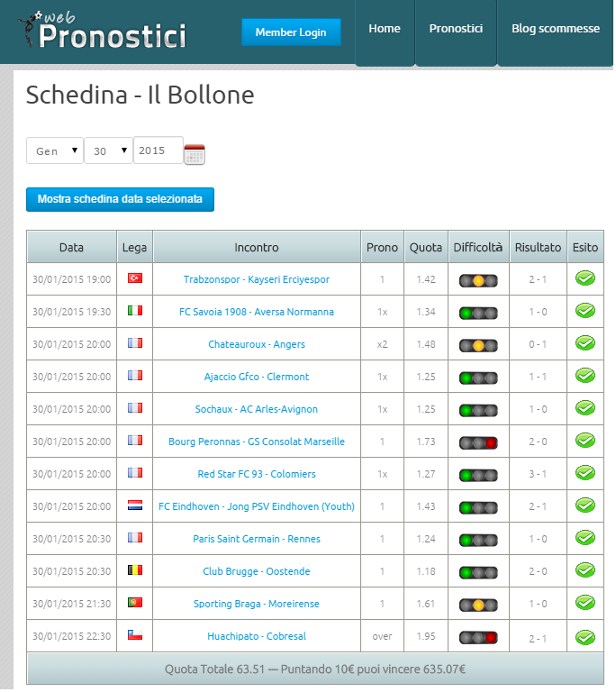This screenshot has height=692, width=616.
Task: Click the Portugal flag in Sporting Braga row
Action: point(135,603)
